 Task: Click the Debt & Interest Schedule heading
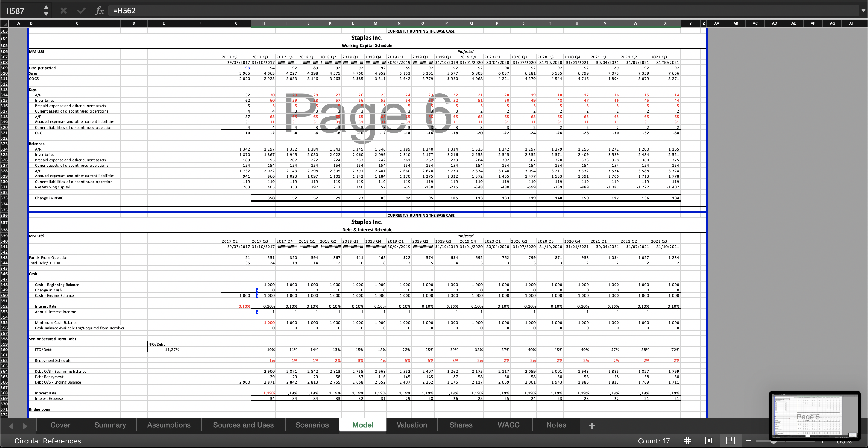367,229
